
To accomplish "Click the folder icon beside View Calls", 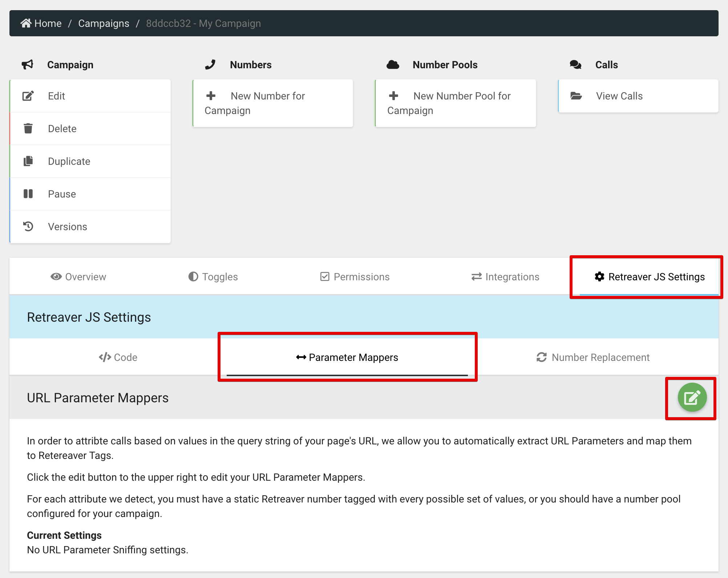I will click(x=576, y=96).
